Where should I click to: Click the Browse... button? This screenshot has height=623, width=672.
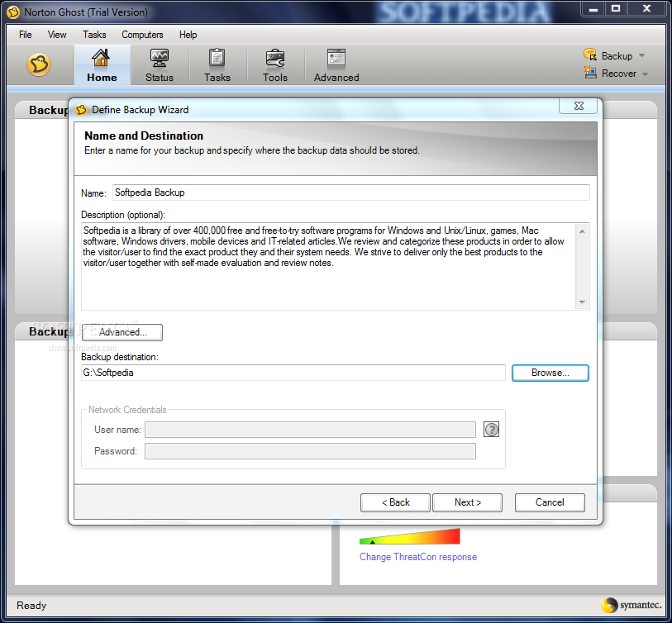pyautogui.click(x=550, y=373)
